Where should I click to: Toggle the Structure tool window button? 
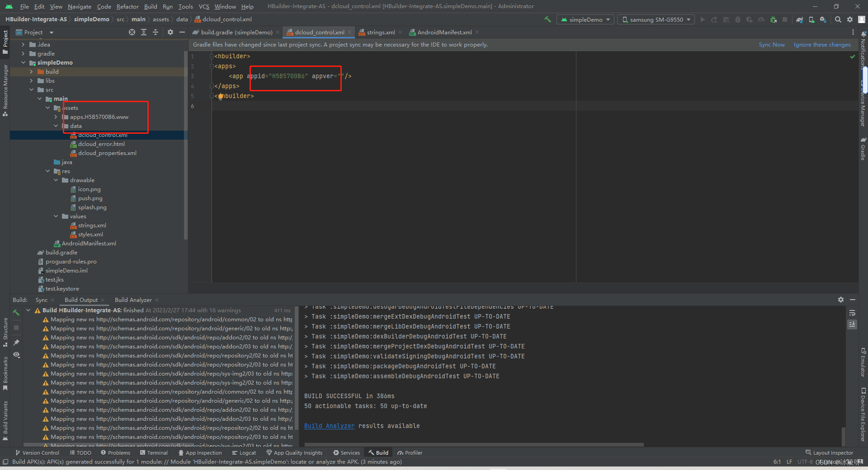(x=5, y=332)
